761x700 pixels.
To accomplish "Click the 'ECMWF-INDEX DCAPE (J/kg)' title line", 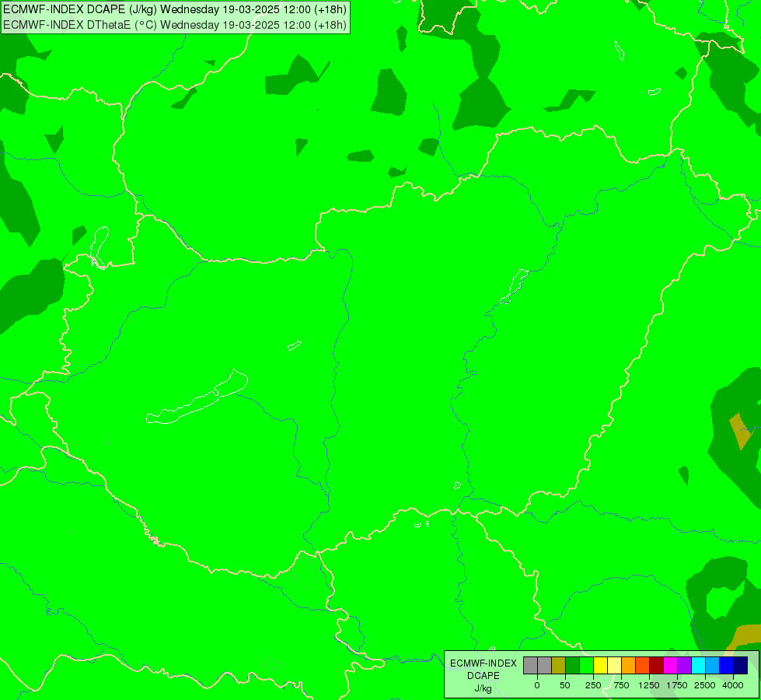I will 175,9.
